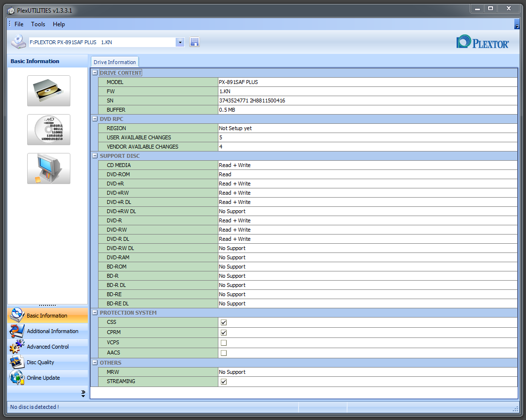Collapse the SUPPORT DISC section

[95, 156]
